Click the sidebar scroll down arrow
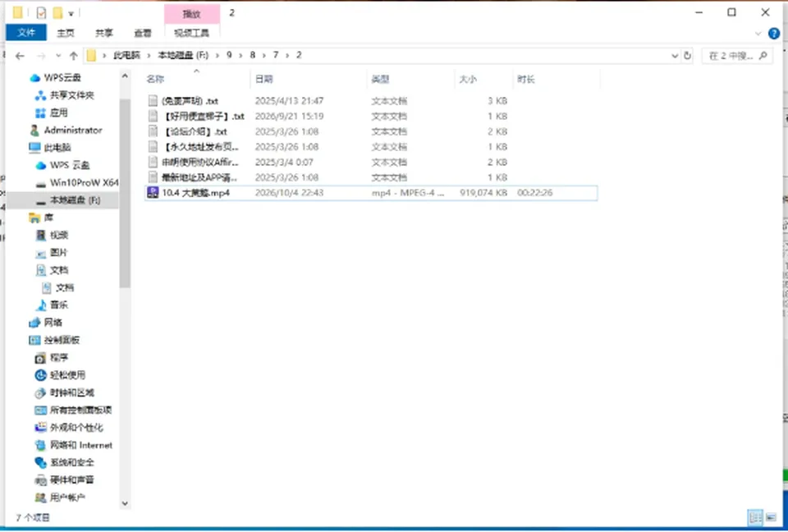The width and height of the screenshot is (788, 532). point(125,502)
